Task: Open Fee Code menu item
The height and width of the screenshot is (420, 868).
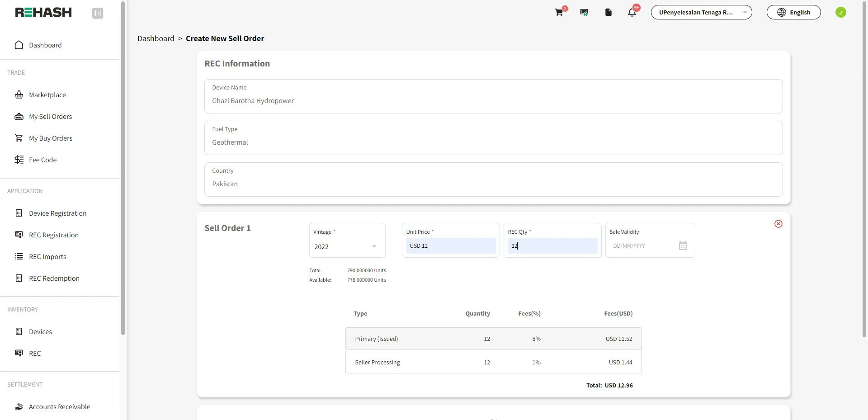Action: (x=43, y=160)
